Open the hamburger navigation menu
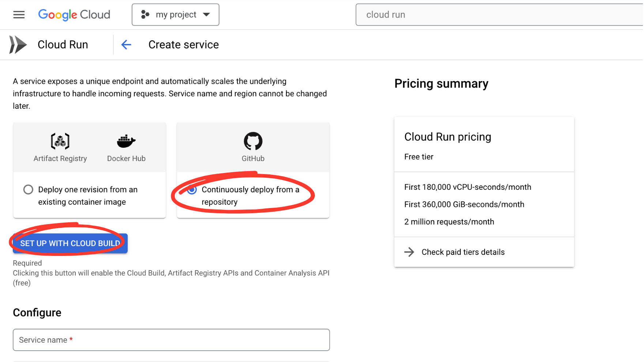 [19, 15]
